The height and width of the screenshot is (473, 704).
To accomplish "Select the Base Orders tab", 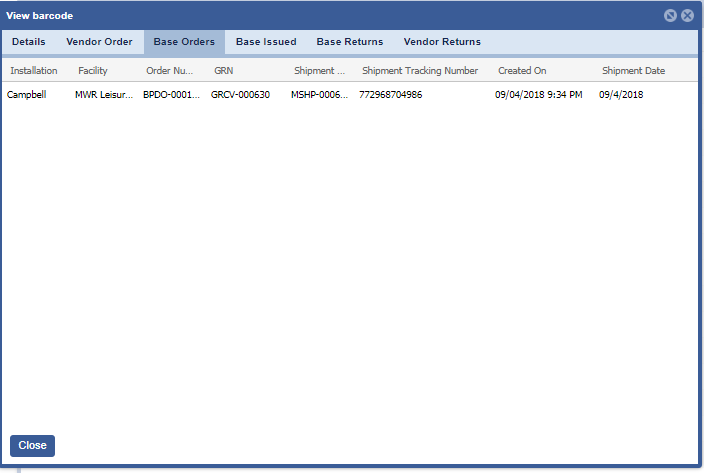I will pyautogui.click(x=184, y=42).
